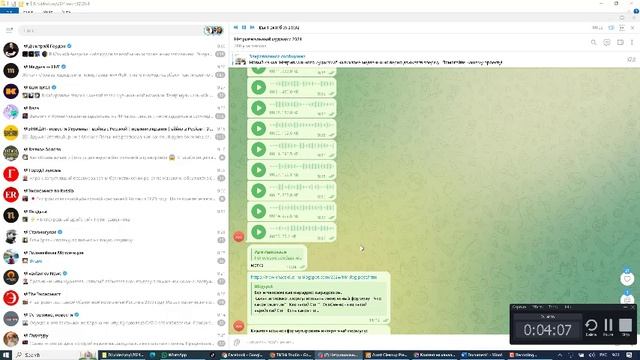Open the chat with round yellow avatar
Screen dimensions: 640x360
(x=114, y=133)
